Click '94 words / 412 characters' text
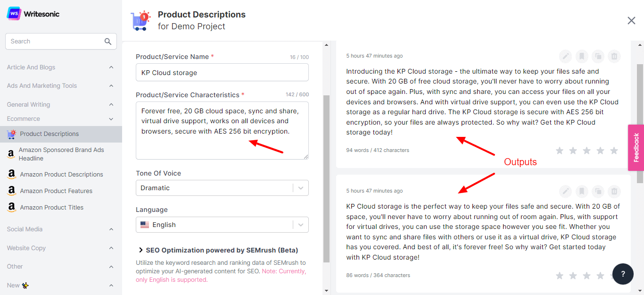The image size is (644, 295). pos(378,151)
